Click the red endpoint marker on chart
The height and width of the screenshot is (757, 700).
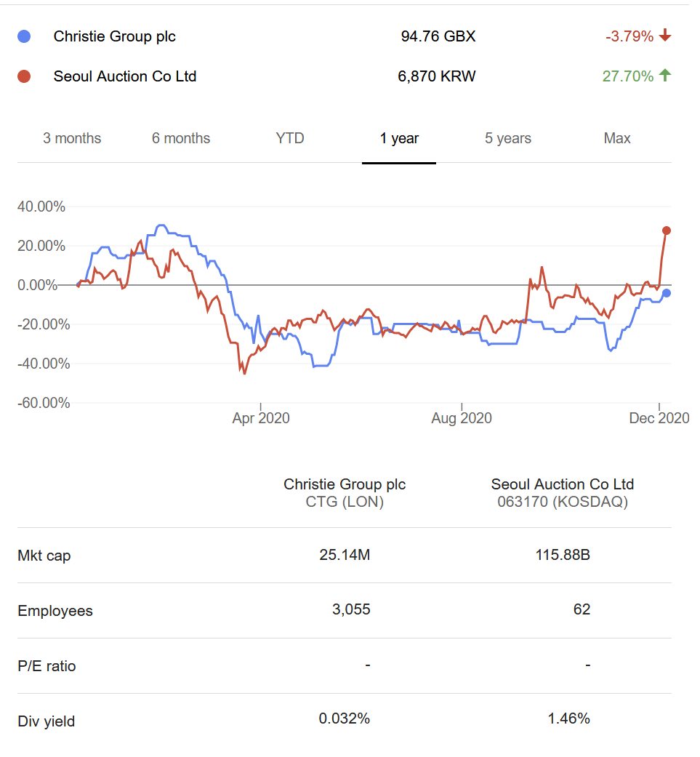[667, 231]
